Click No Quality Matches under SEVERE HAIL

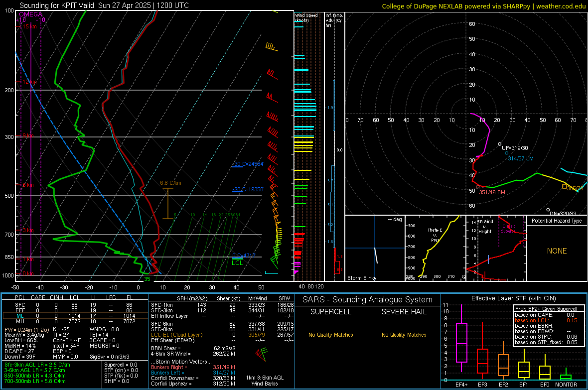(404, 335)
